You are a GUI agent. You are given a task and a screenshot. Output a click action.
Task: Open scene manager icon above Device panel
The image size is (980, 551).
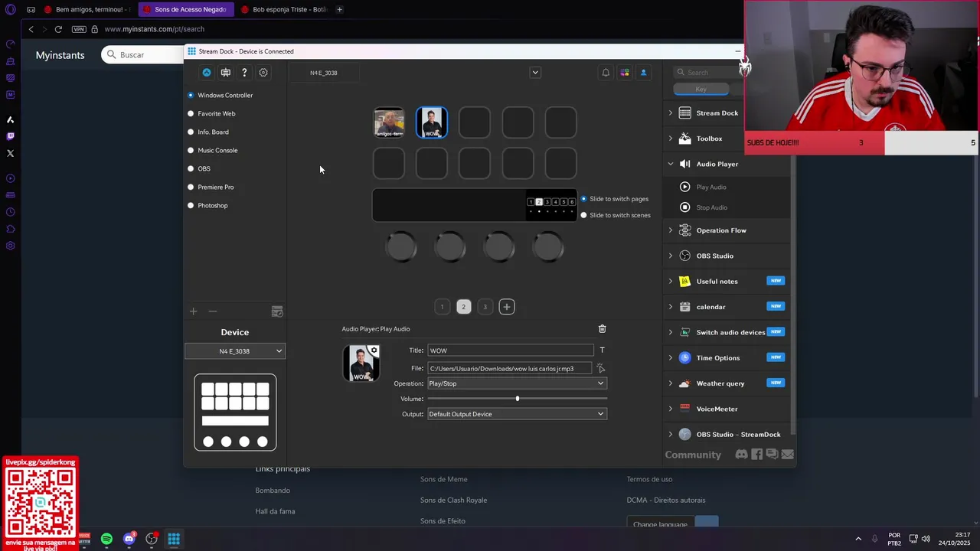(277, 311)
